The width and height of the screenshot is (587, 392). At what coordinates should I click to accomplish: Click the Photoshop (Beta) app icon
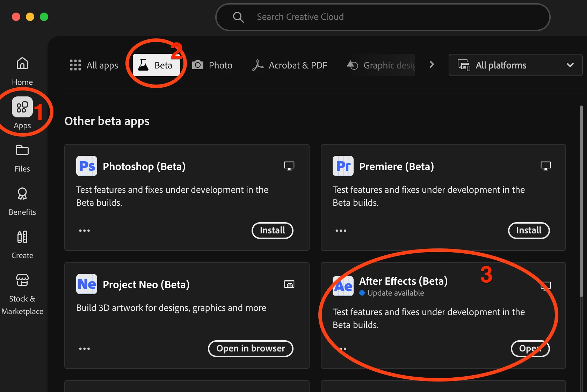click(87, 166)
